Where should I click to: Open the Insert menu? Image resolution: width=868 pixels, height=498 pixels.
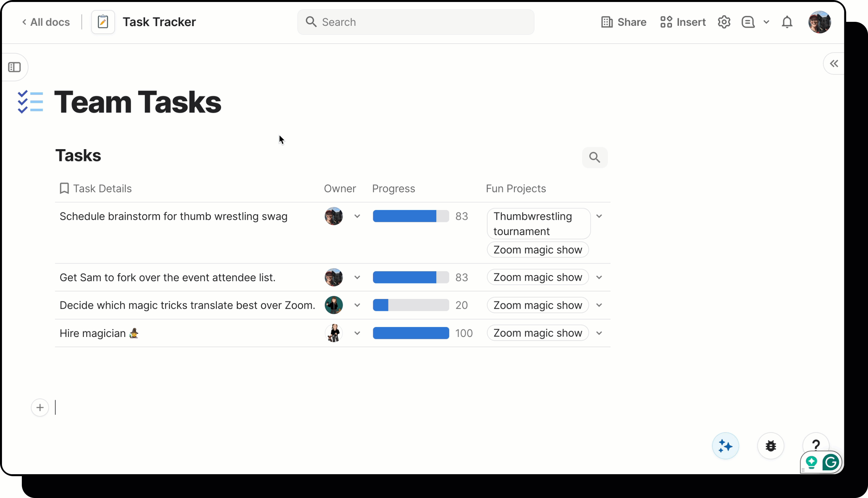point(683,22)
